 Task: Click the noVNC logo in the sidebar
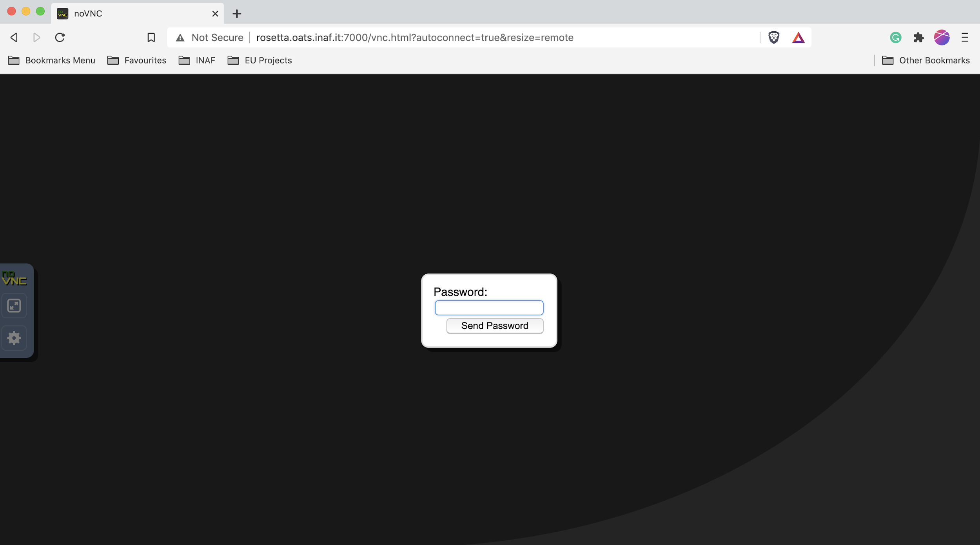[14, 279]
